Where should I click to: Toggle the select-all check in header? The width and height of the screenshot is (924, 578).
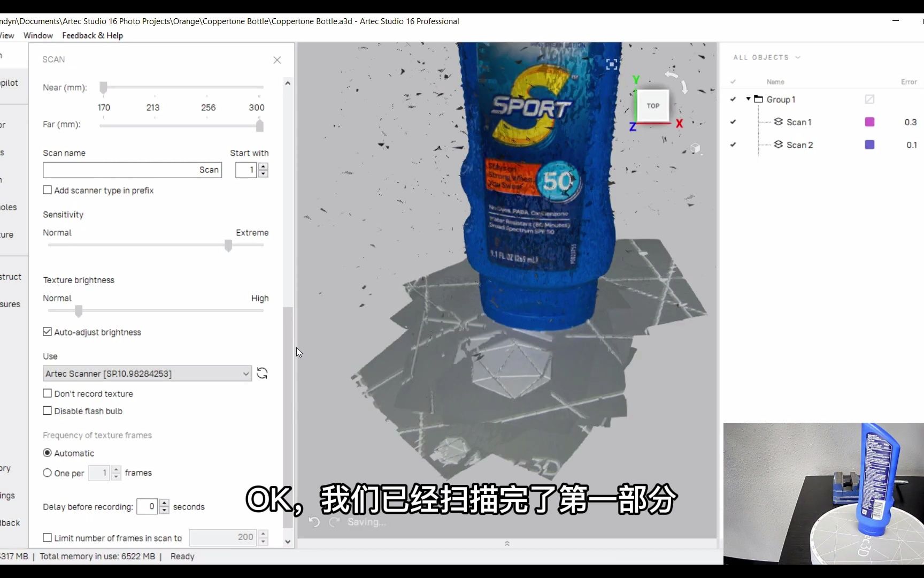733,82
